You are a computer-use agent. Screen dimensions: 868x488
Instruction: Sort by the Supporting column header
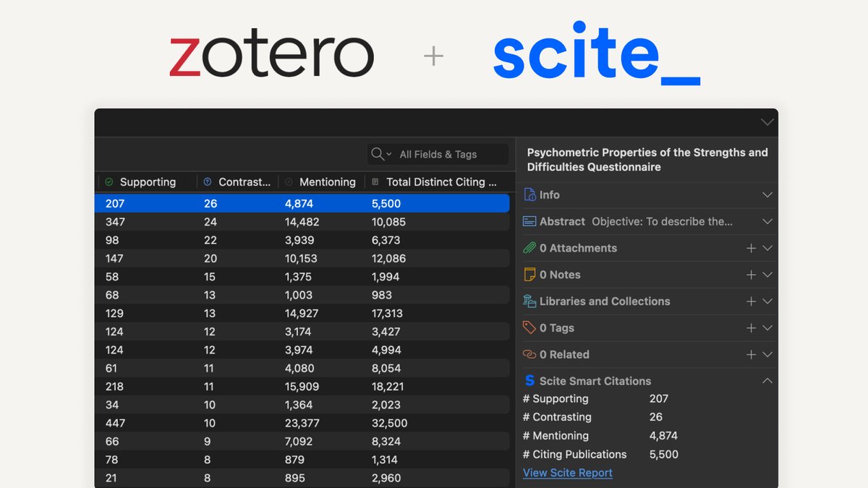click(146, 181)
